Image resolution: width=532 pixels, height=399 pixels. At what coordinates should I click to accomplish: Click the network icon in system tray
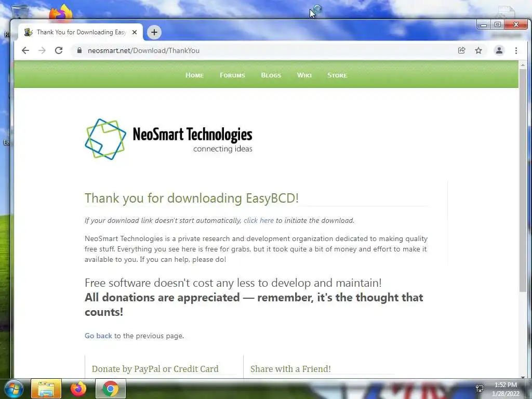tap(480, 389)
